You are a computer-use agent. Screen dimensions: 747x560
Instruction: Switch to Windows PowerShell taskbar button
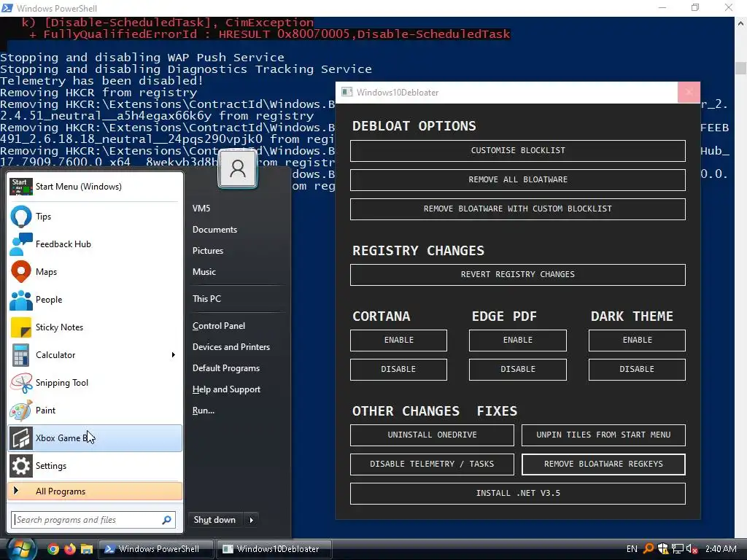coord(155,549)
